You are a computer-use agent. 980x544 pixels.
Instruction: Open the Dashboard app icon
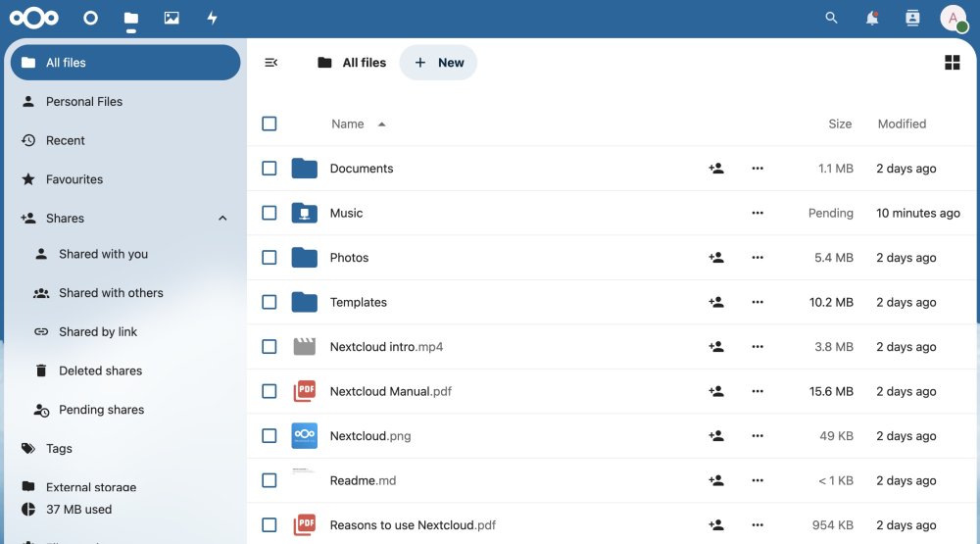pos(90,18)
